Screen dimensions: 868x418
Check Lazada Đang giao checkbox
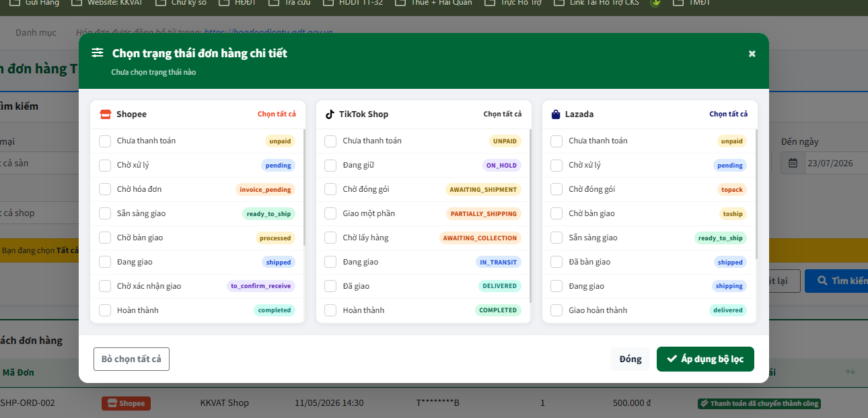pyautogui.click(x=556, y=287)
